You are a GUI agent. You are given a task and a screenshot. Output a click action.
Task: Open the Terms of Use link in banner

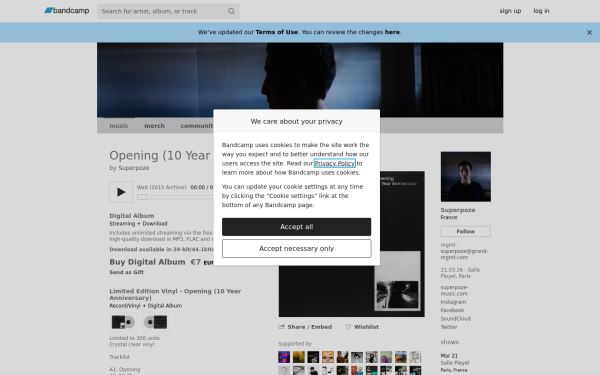click(x=276, y=32)
